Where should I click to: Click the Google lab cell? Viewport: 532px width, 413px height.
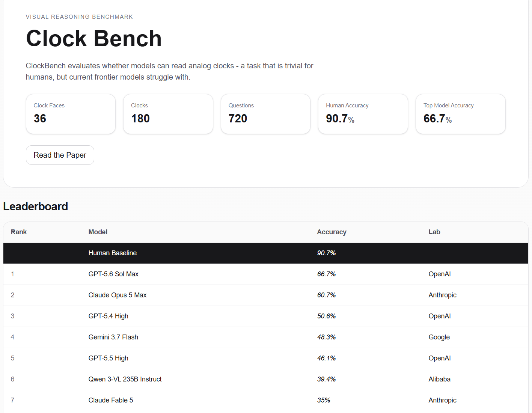click(439, 337)
